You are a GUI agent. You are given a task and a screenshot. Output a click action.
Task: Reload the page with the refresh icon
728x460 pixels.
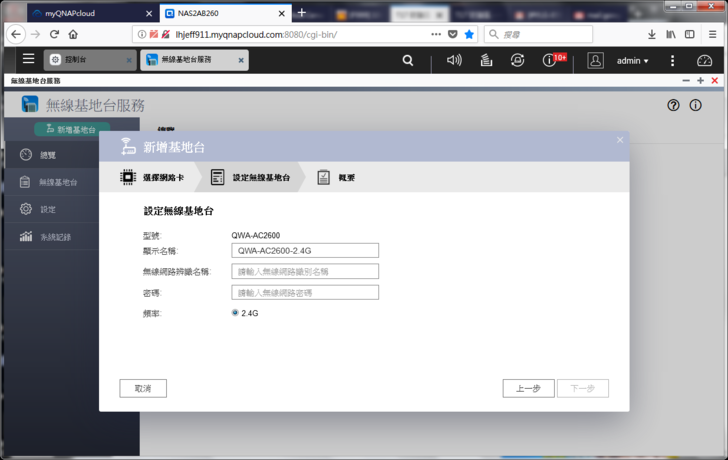[x=54, y=34]
